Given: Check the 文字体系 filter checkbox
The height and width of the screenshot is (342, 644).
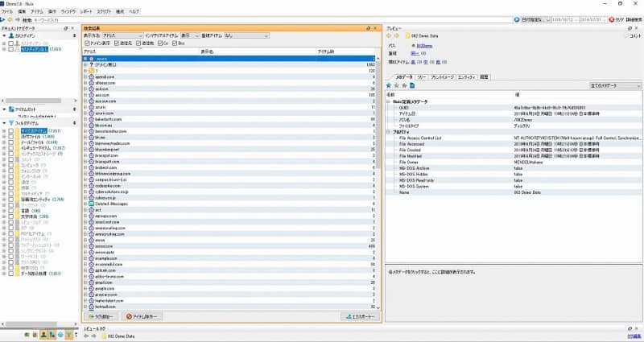Looking at the screenshot, I should (11, 216).
